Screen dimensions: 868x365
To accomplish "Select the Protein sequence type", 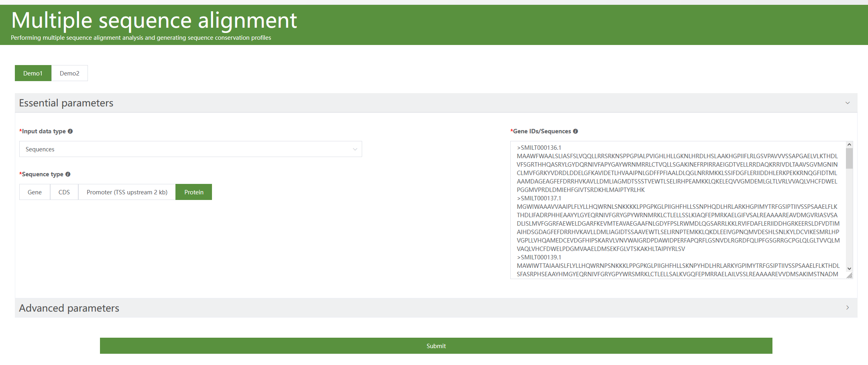I will tap(194, 192).
